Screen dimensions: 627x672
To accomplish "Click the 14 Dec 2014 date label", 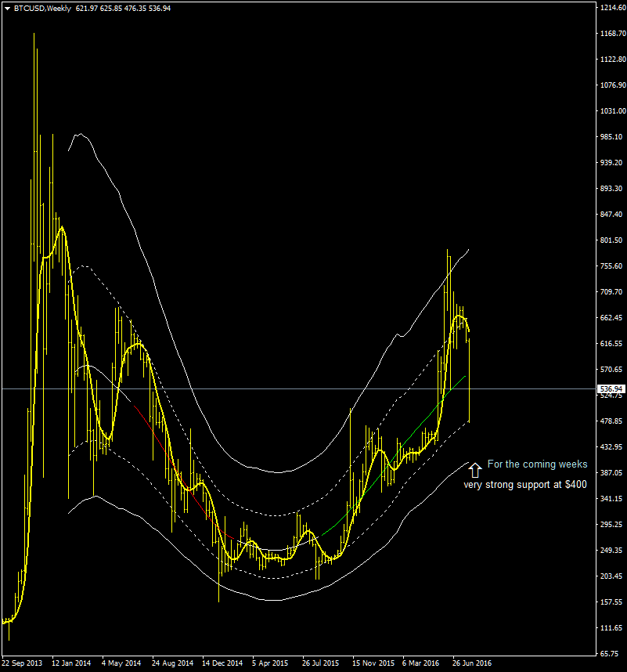I will point(222,663).
